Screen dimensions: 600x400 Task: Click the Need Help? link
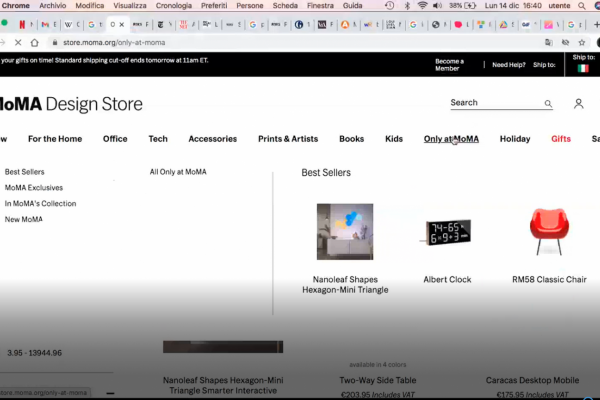point(509,65)
